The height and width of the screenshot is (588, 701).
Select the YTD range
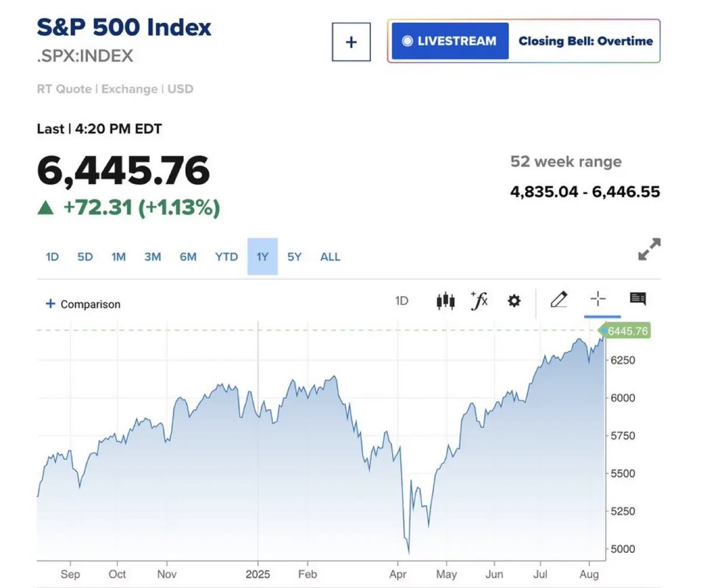226,257
